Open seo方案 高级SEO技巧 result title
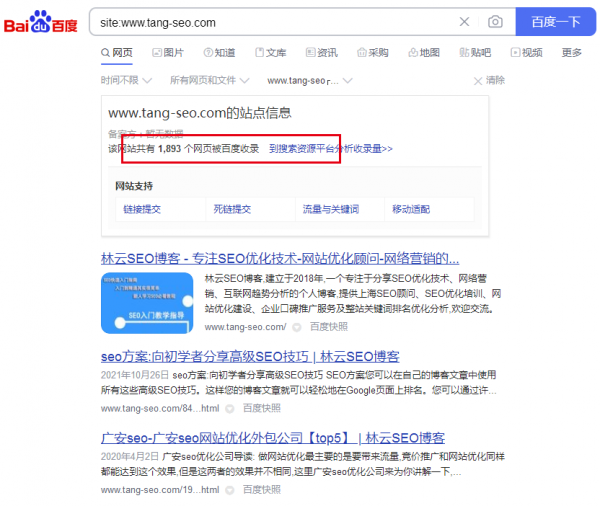600x506 pixels. coord(250,357)
